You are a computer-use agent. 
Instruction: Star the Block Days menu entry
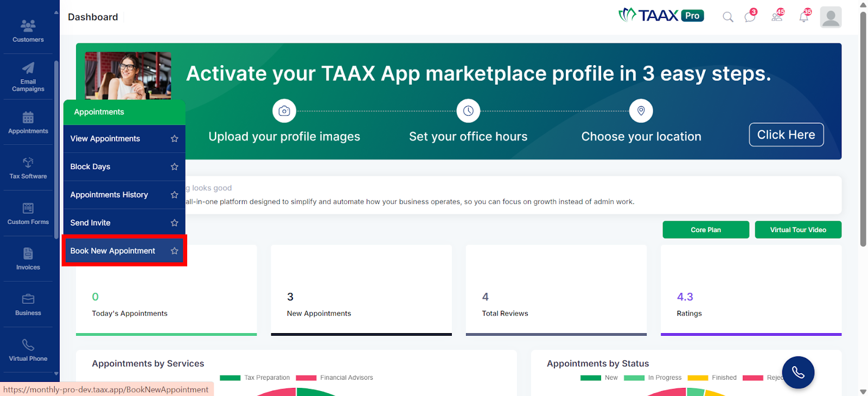click(174, 167)
